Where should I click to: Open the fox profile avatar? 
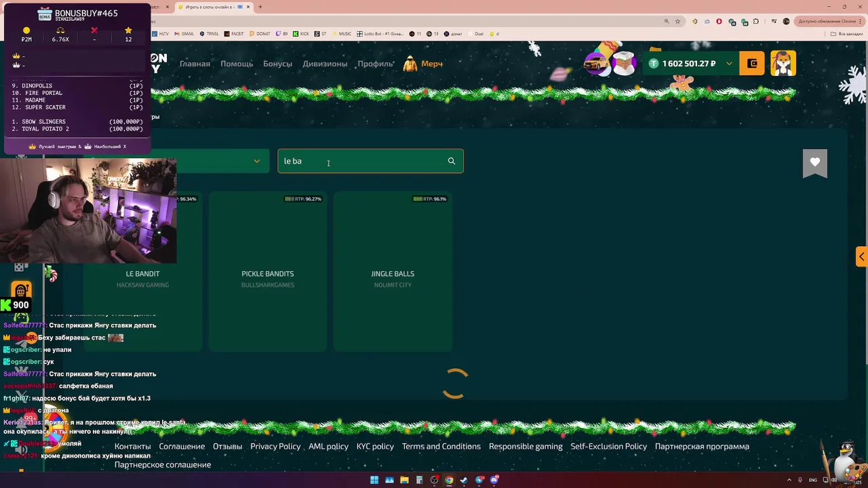click(x=783, y=64)
